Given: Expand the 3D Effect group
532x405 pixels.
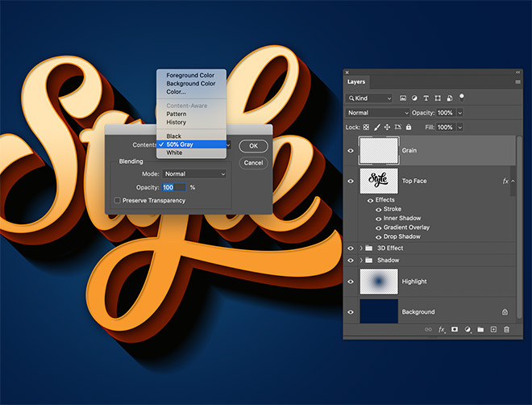Looking at the screenshot, I should (360, 248).
